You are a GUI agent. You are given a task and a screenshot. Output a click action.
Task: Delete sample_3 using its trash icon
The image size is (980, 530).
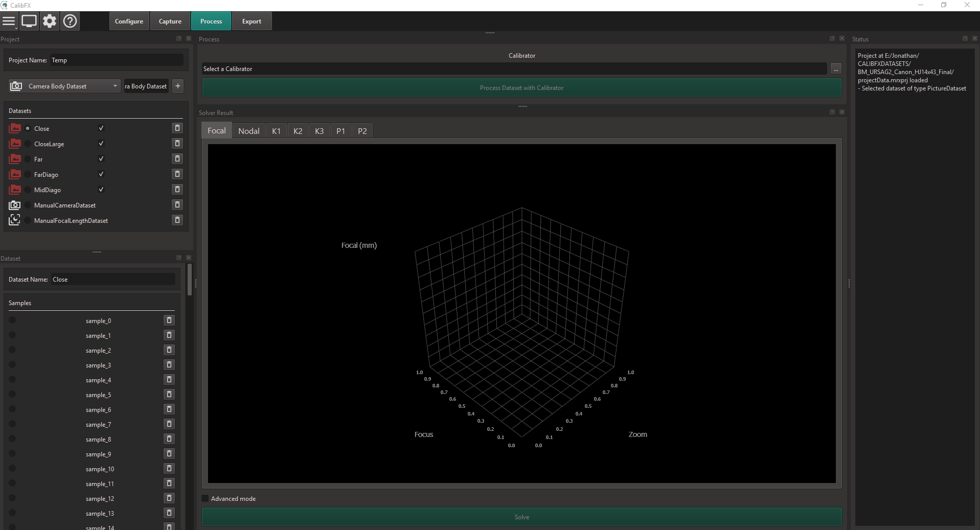click(x=169, y=365)
